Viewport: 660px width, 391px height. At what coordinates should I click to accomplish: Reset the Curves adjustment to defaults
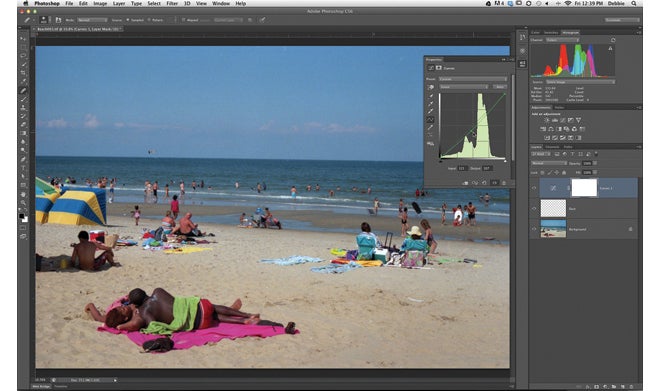484,183
